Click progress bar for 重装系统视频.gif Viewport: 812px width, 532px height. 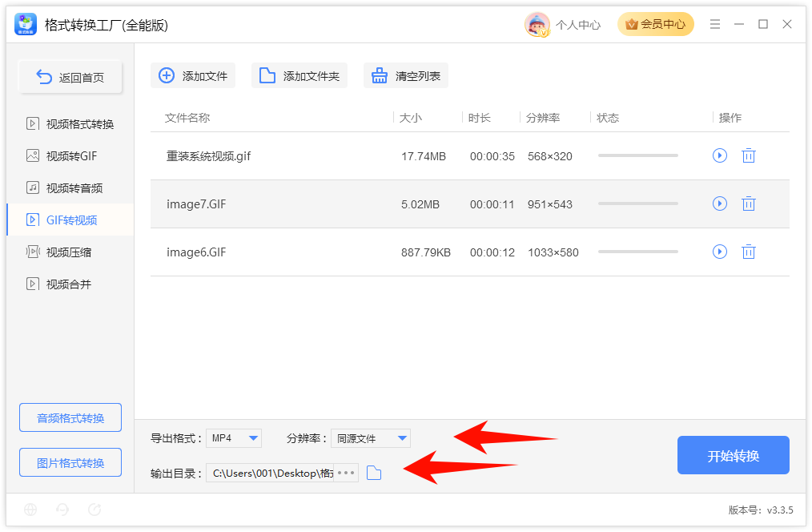pos(638,155)
